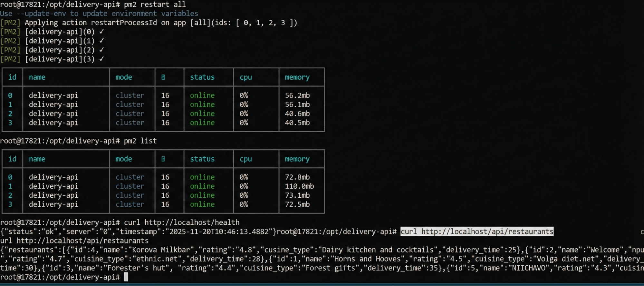Click the checkmark after [delivery-api](2)
Image resolution: width=644 pixels, height=286 pixels.
click(x=101, y=50)
